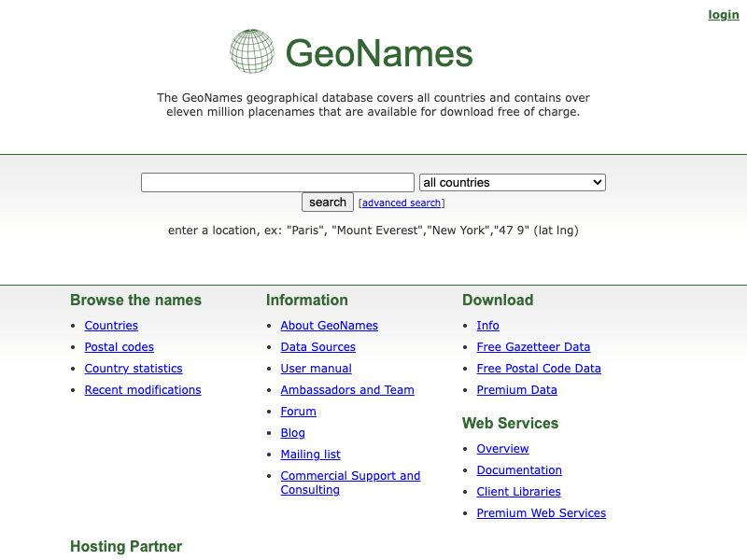
Task: Click the Web Services heading
Action: pyautogui.click(x=510, y=423)
